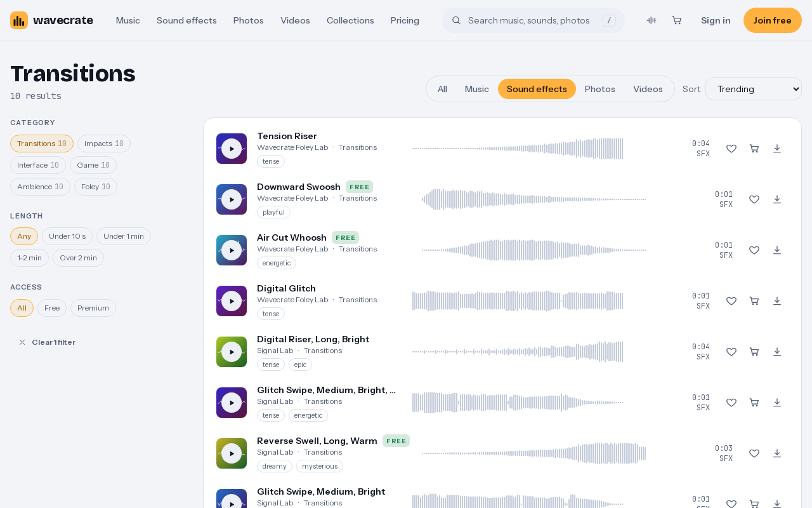Toggle the Interface category chip
The image size is (812, 508).
click(x=38, y=165)
